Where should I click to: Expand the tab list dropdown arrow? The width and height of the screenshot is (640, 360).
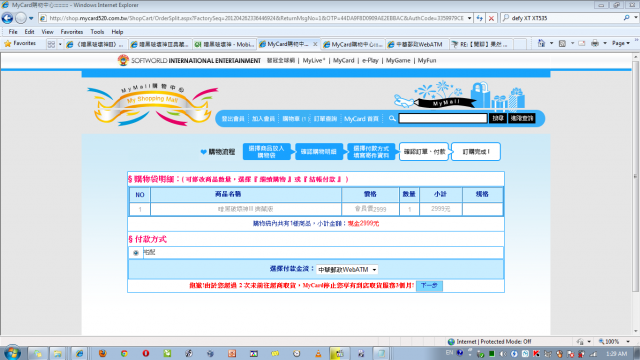pos(60,44)
